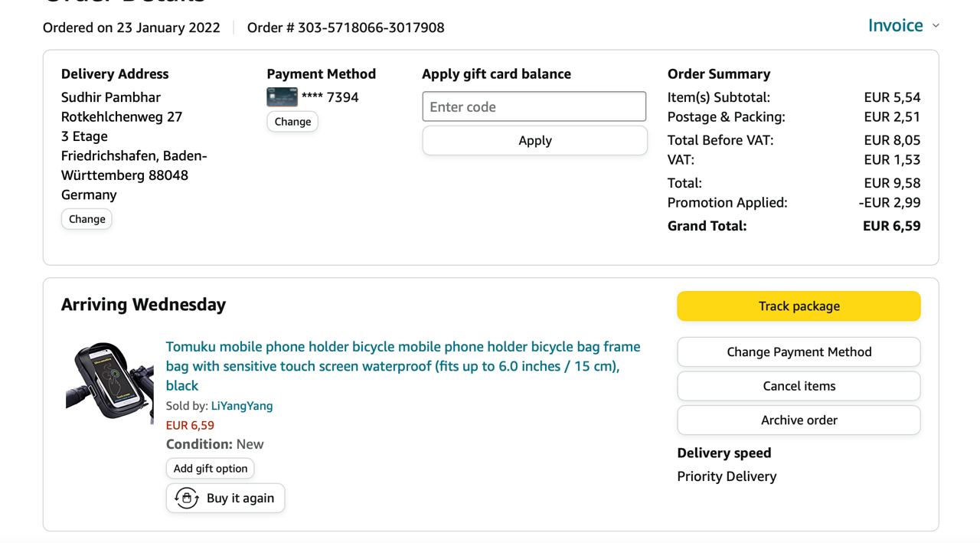Viewport: 980px width, 543px height.
Task: Click the Buy it again button label
Action: point(240,499)
